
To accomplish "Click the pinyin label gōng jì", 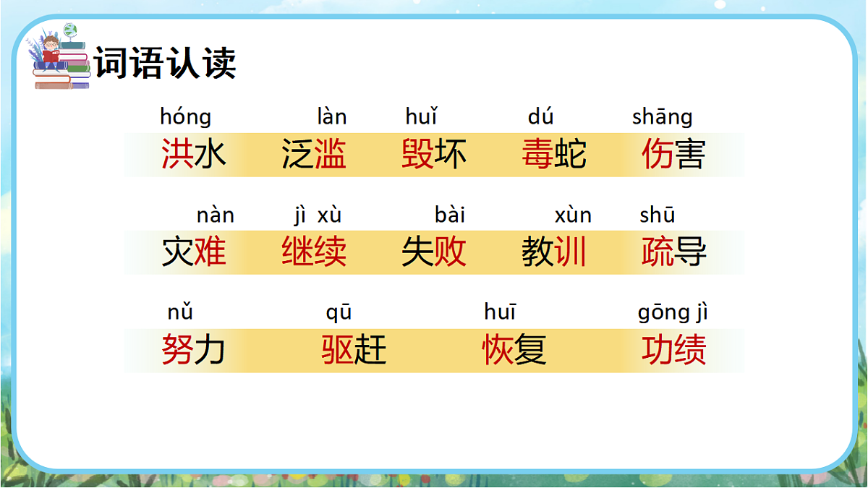I will pyautogui.click(x=673, y=313).
